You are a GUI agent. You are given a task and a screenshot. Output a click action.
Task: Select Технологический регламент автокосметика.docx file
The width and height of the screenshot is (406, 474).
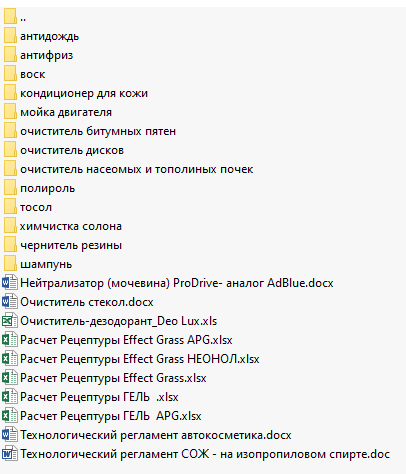coord(156,435)
